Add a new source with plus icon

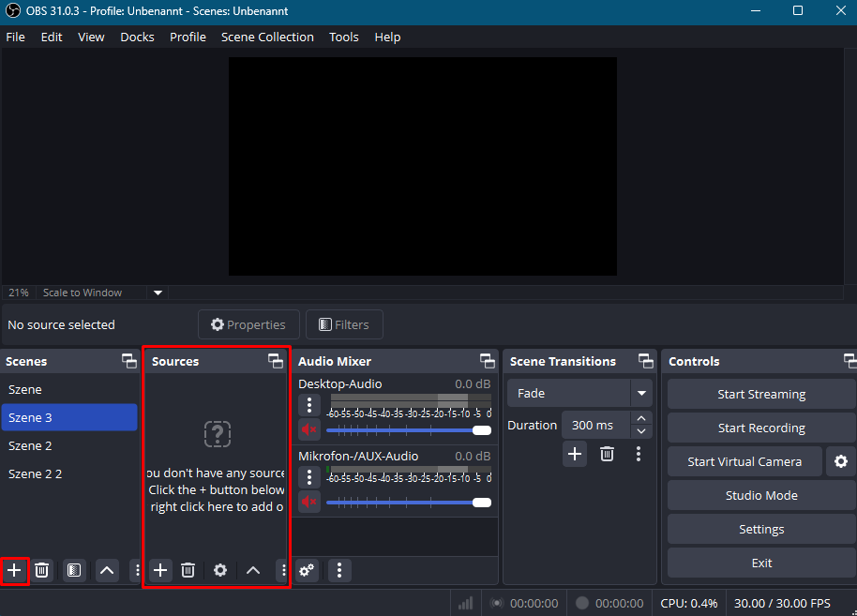click(x=160, y=570)
